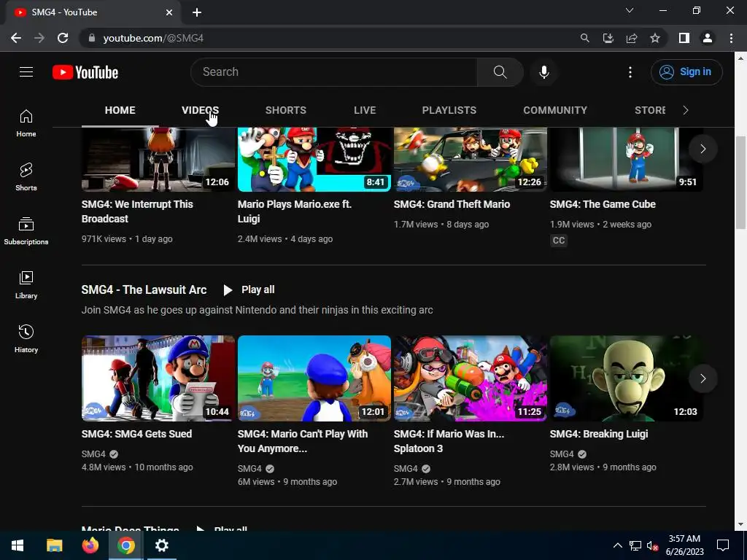The width and height of the screenshot is (747, 560).
Task: Switch to the PLAYLISTS tab
Action: click(x=449, y=111)
